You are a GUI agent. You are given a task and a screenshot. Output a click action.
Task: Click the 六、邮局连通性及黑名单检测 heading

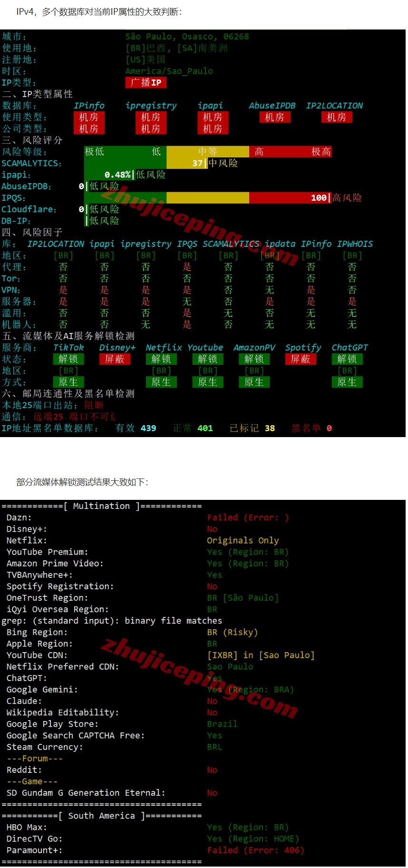point(68,394)
